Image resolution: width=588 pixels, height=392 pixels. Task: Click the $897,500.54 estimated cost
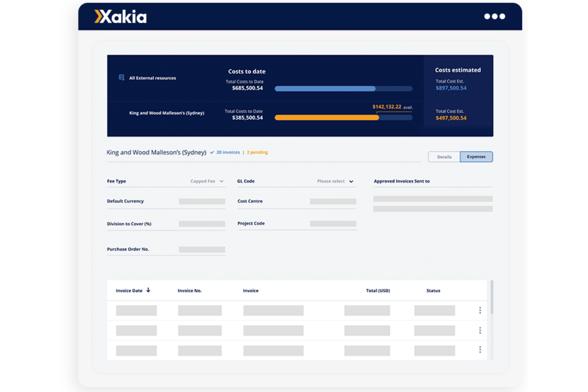coord(451,88)
